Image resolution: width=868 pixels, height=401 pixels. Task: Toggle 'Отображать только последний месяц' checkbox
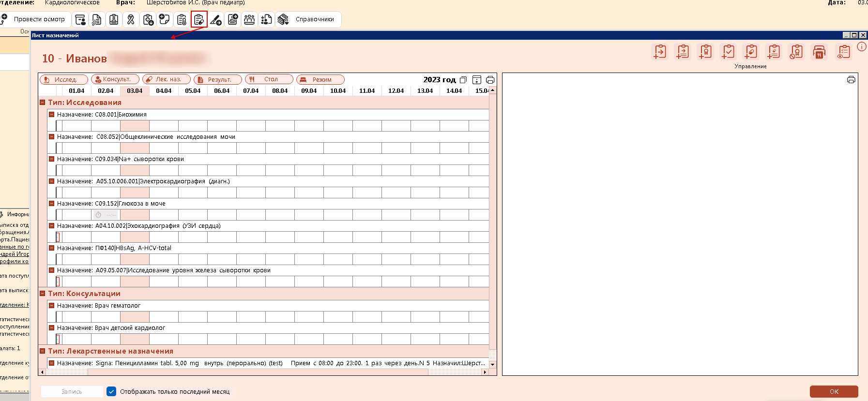point(111,391)
